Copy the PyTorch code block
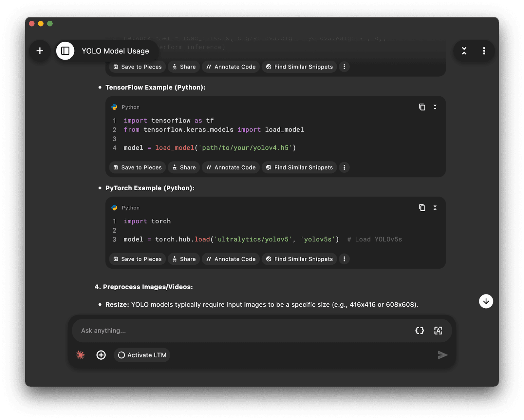This screenshot has width=524, height=420. pos(422,208)
